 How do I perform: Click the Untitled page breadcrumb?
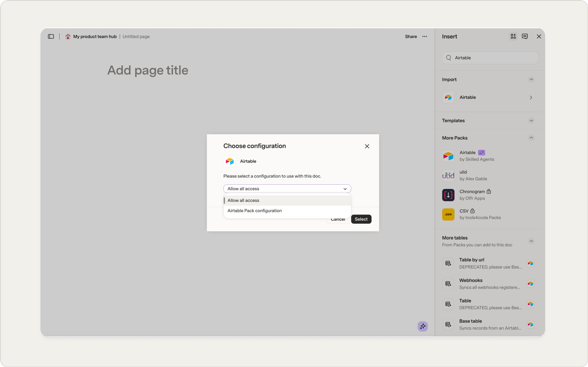point(136,36)
